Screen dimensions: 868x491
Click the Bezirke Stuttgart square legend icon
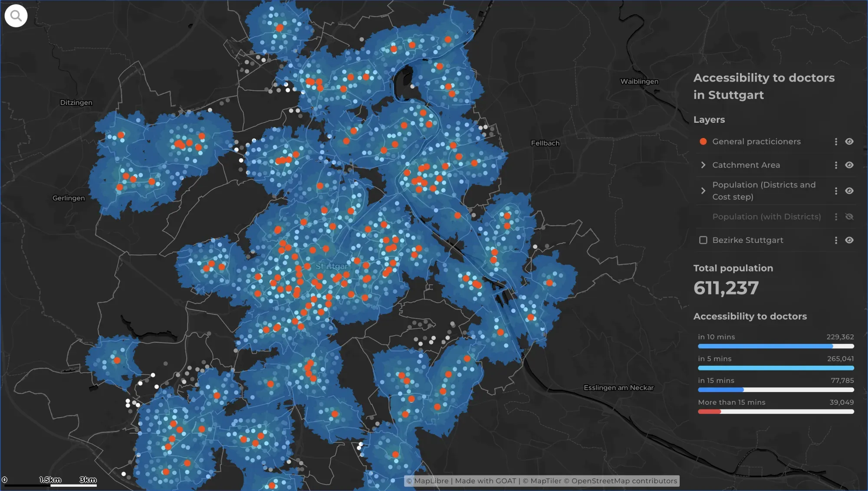(x=703, y=240)
